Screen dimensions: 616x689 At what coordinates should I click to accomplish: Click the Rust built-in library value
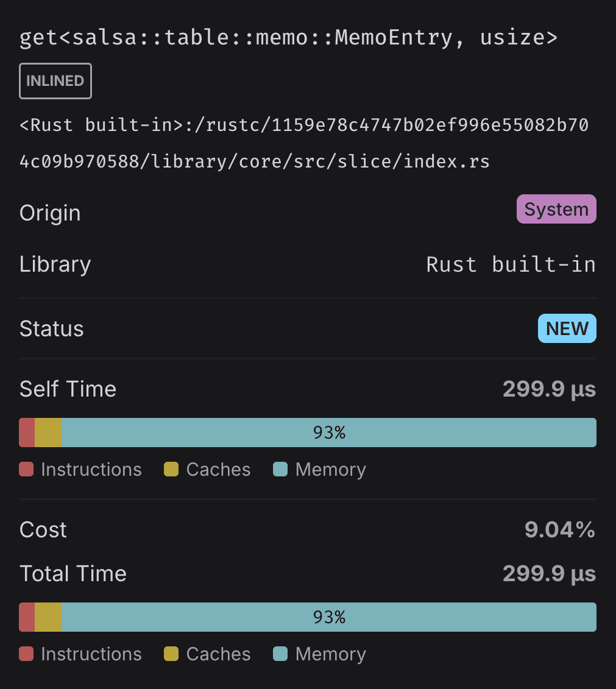coord(511,264)
